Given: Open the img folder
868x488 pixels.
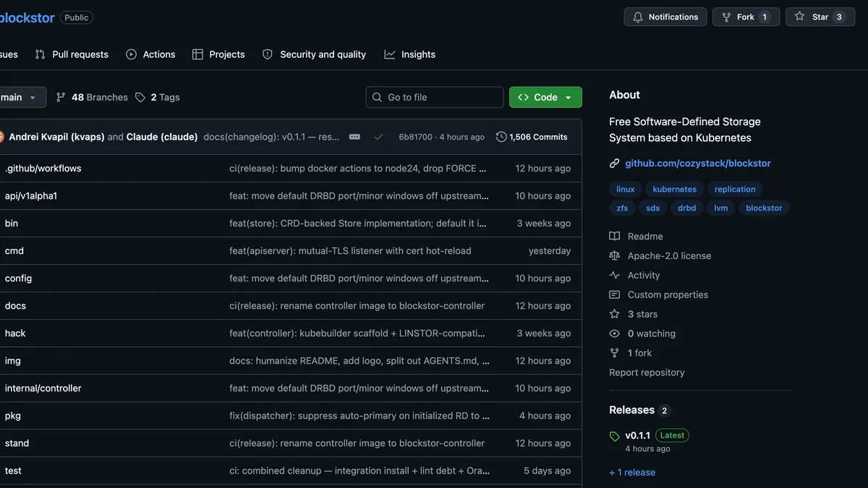Looking at the screenshot, I should [x=13, y=361].
